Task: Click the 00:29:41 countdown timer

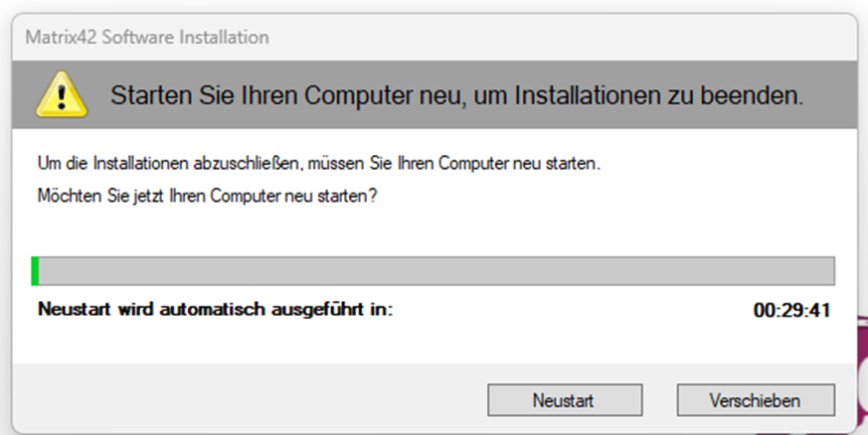Action: tap(791, 310)
